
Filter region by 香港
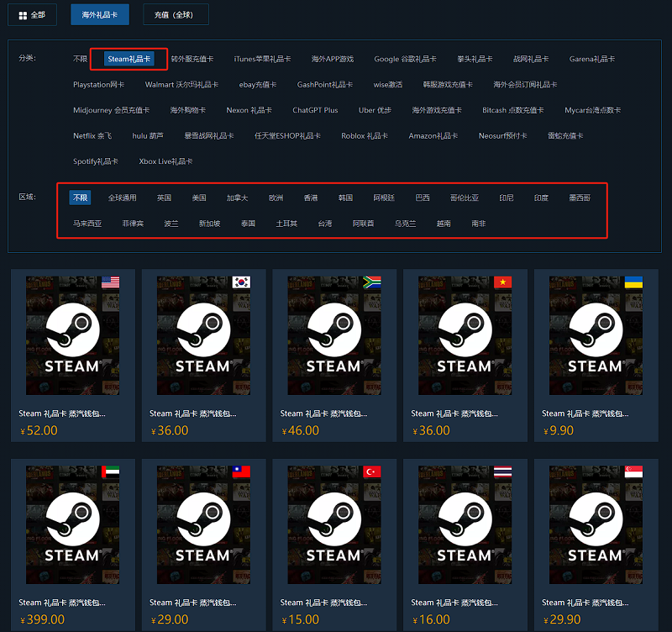(x=311, y=197)
